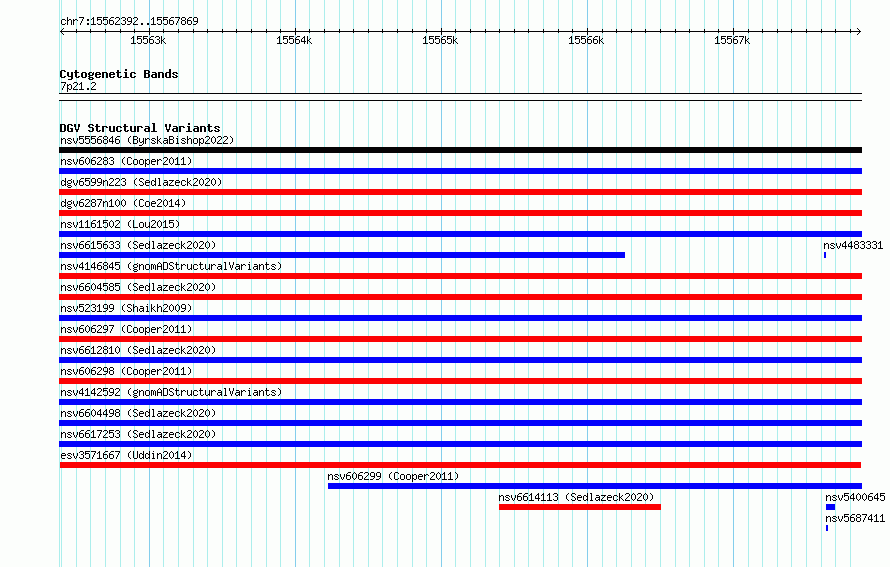Open nsv6615633 (Sedlazeck2020) variant label
The width and height of the screenshot is (890, 567).
coord(138,245)
